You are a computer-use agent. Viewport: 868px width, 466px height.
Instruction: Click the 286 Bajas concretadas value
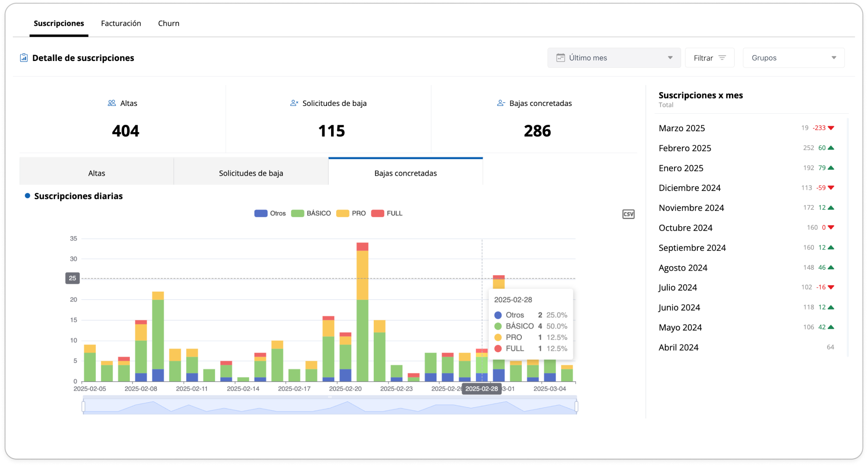[537, 131]
